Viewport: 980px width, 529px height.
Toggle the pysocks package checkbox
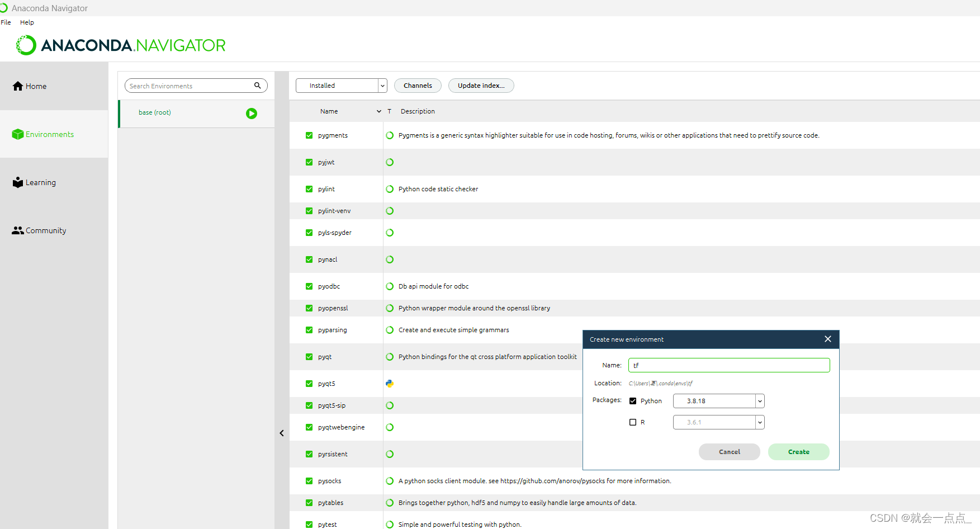point(309,481)
